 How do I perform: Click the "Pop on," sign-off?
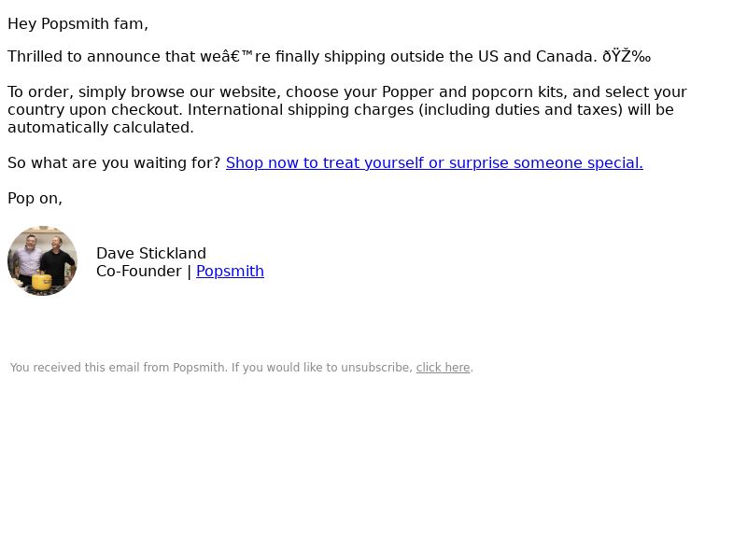click(x=35, y=198)
